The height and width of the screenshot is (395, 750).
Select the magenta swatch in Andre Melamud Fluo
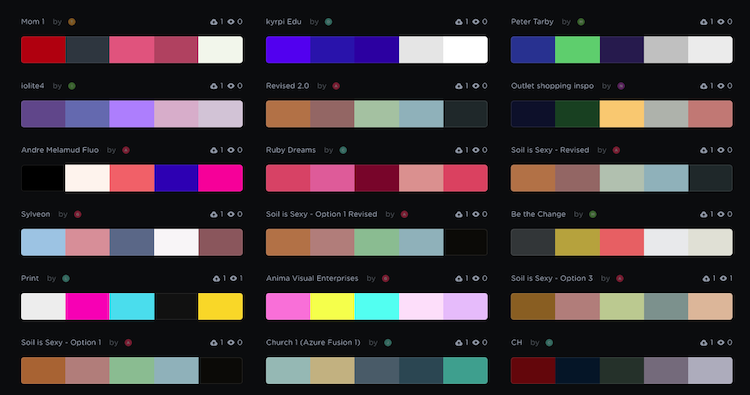pyautogui.click(x=221, y=178)
